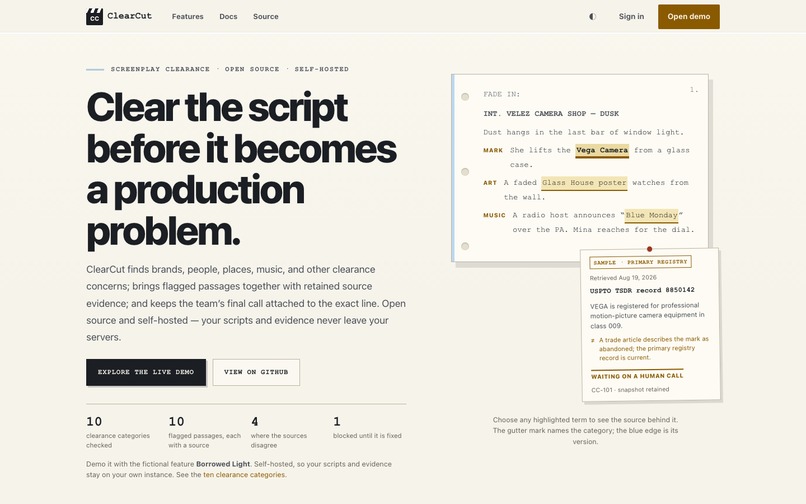Click the Borrowed Light title text
The height and width of the screenshot is (504, 806).
pyautogui.click(x=223, y=464)
